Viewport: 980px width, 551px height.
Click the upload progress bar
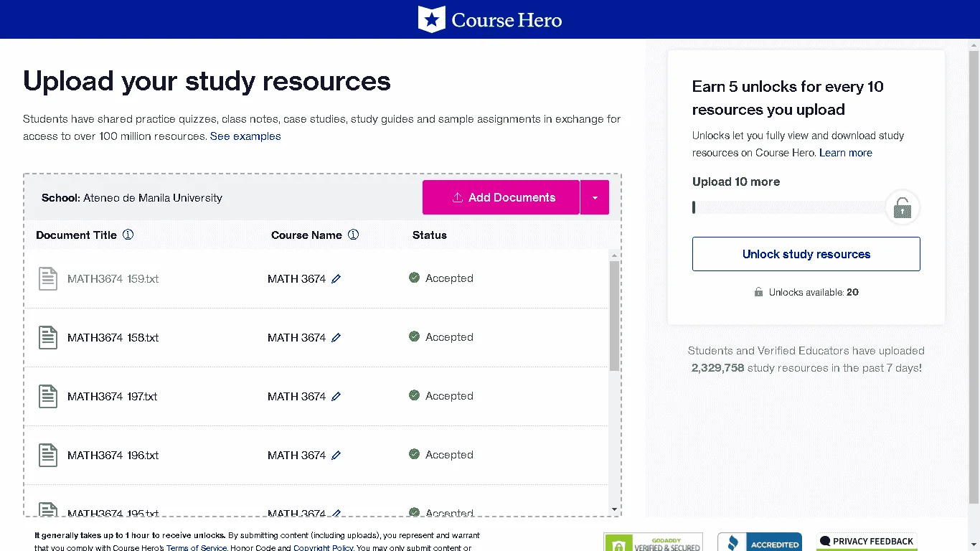click(789, 207)
